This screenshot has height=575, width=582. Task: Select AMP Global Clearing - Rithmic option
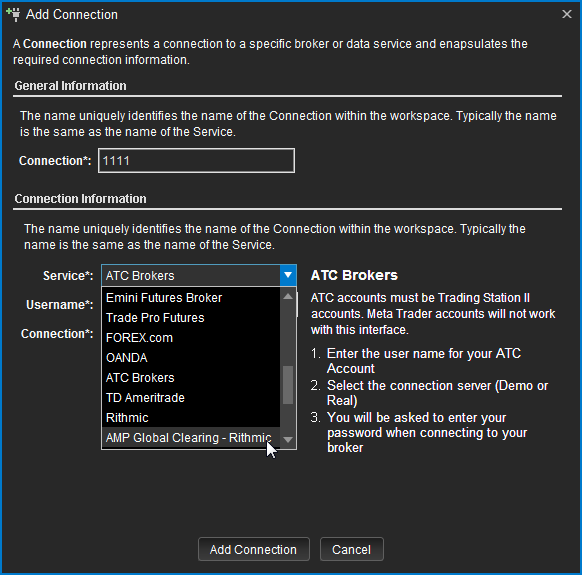pyautogui.click(x=191, y=438)
